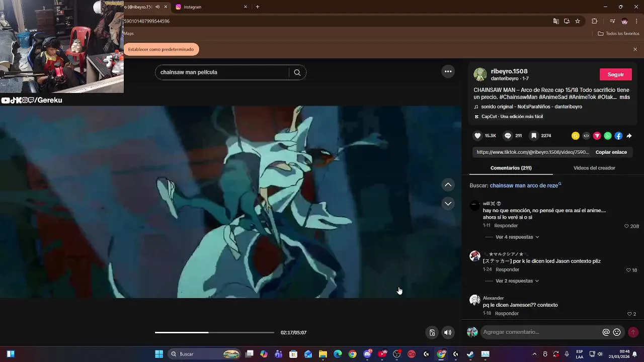Show hidden system tray icons chevron

tap(534, 354)
